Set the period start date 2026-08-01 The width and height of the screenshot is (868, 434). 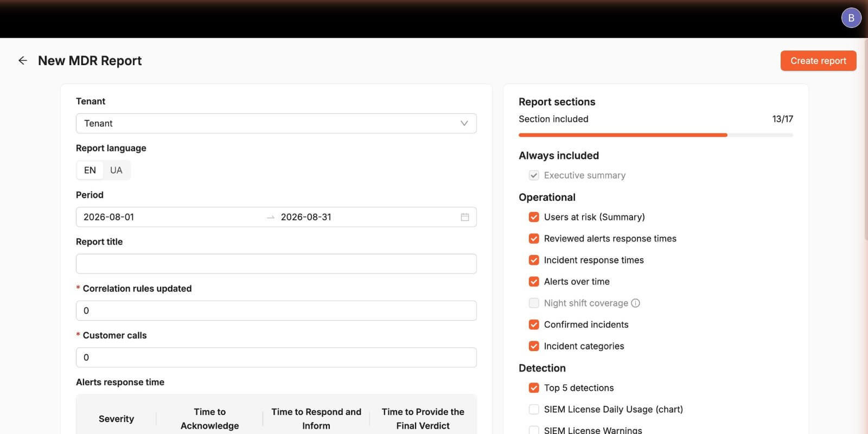108,217
